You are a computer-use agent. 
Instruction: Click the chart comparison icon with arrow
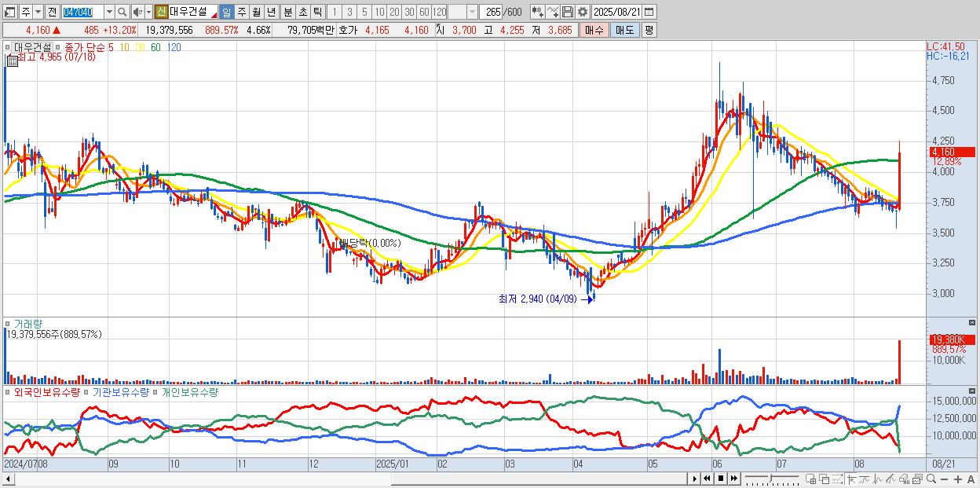pos(538,12)
